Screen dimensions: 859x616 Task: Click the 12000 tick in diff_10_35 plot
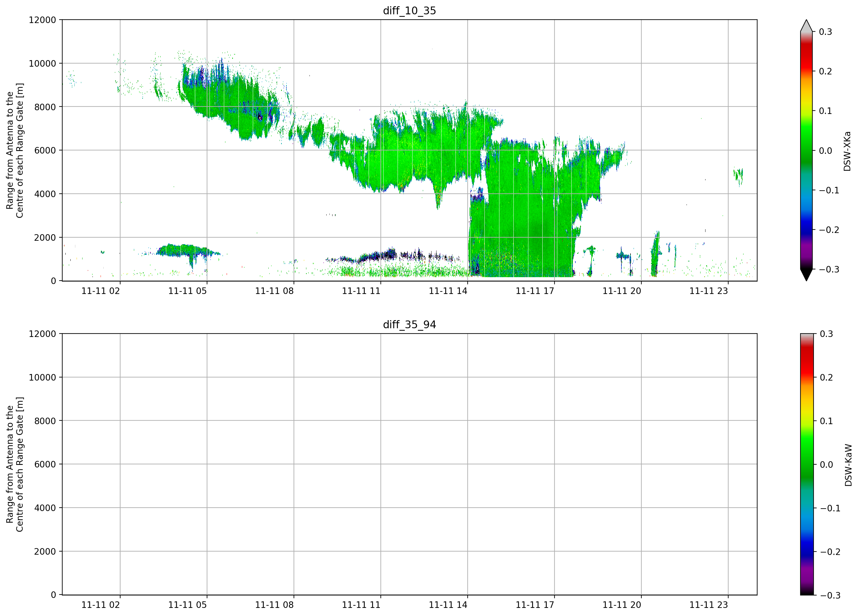click(x=42, y=20)
